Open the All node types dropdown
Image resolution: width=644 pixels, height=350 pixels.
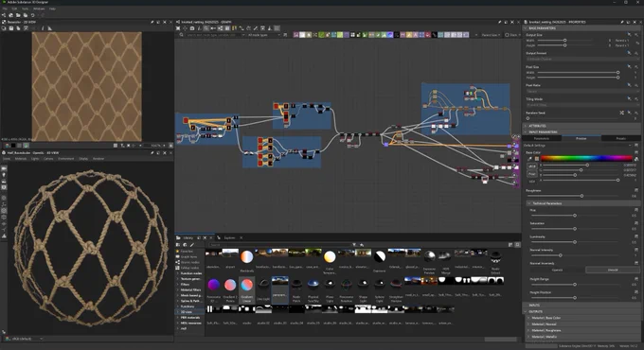pos(263,35)
